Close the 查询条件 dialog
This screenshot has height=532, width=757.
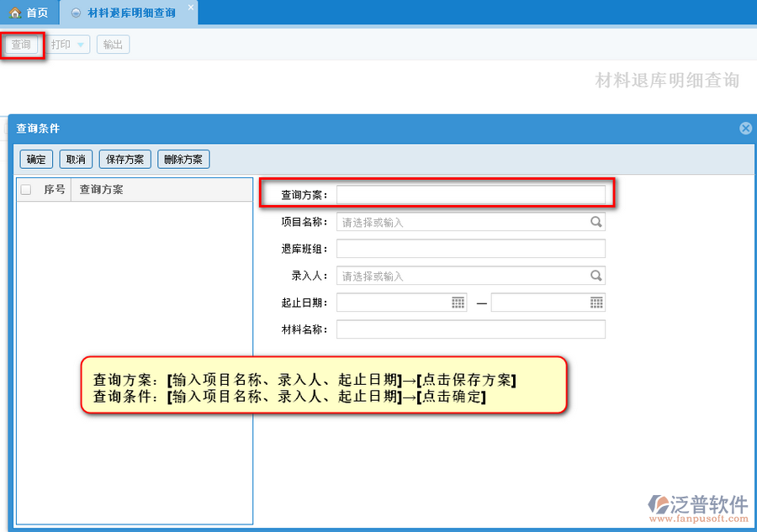pyautogui.click(x=745, y=129)
